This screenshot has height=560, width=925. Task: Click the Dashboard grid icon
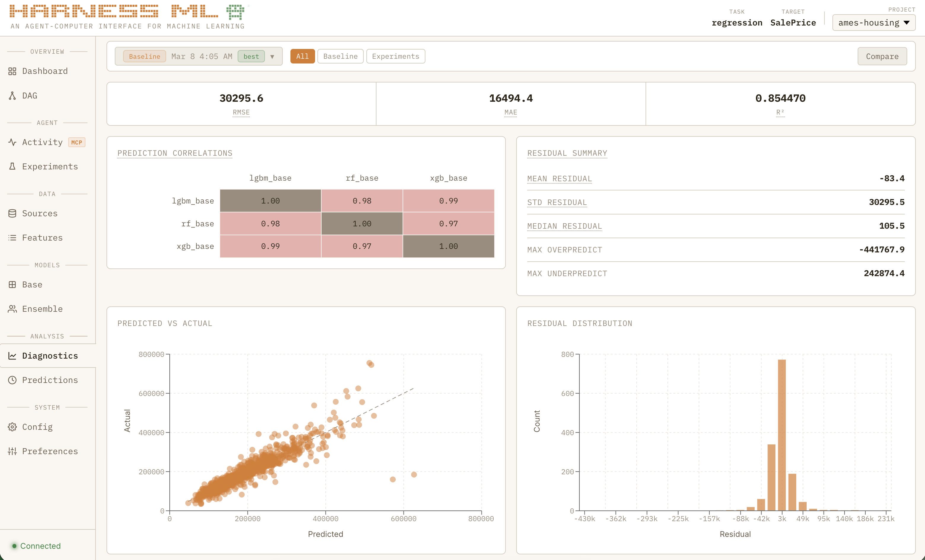[x=12, y=71]
